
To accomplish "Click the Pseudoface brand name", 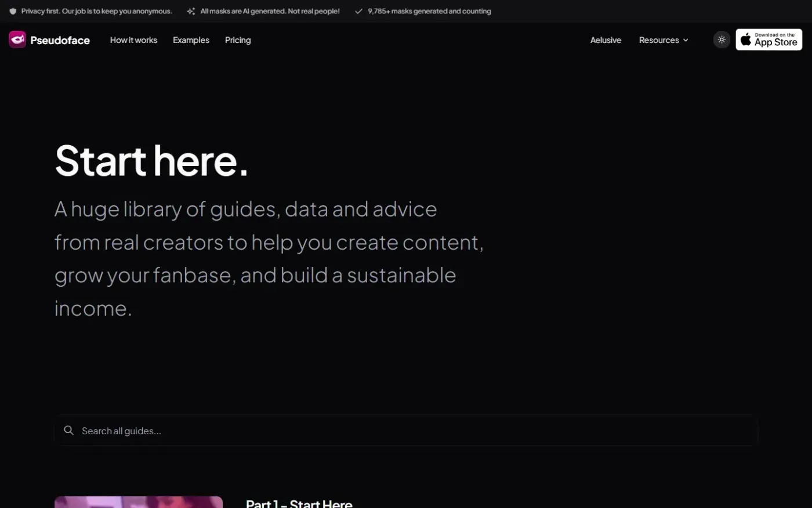I will pyautogui.click(x=60, y=40).
